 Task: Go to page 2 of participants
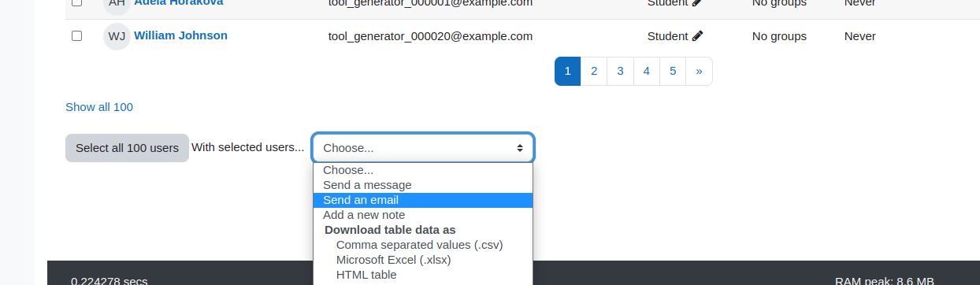click(x=594, y=71)
